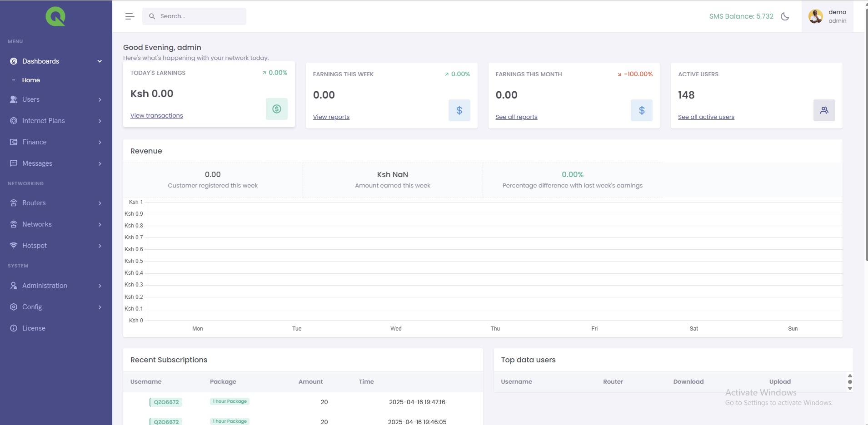The image size is (868, 425).
Task: Select Home under Dashboards
Action: (x=31, y=80)
